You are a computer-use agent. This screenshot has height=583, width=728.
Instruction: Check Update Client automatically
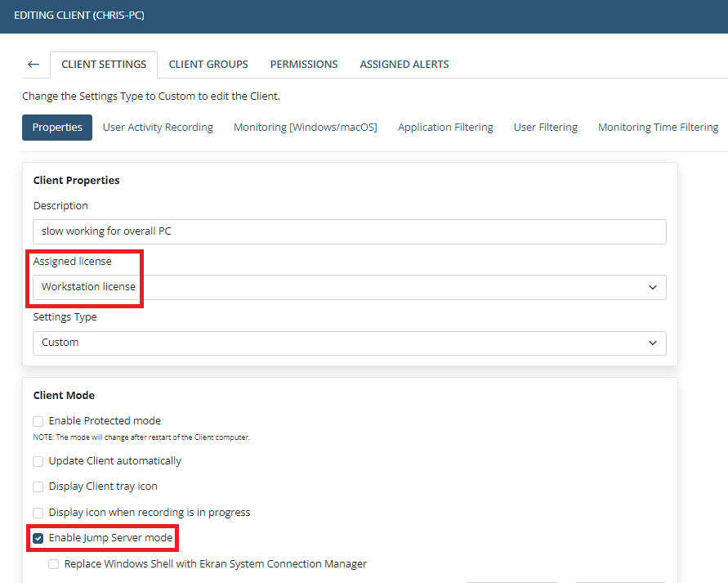click(38, 461)
